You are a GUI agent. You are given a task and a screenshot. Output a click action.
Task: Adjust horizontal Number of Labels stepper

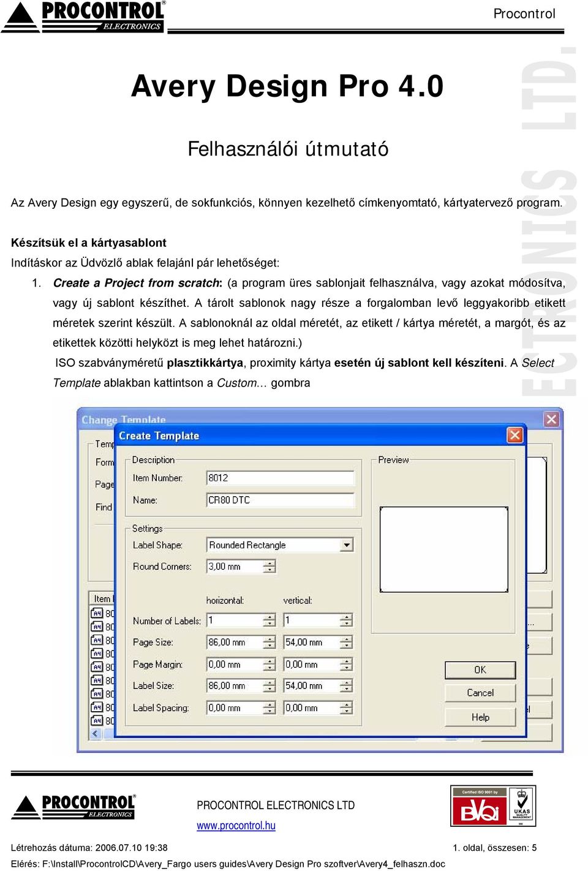coord(269,620)
